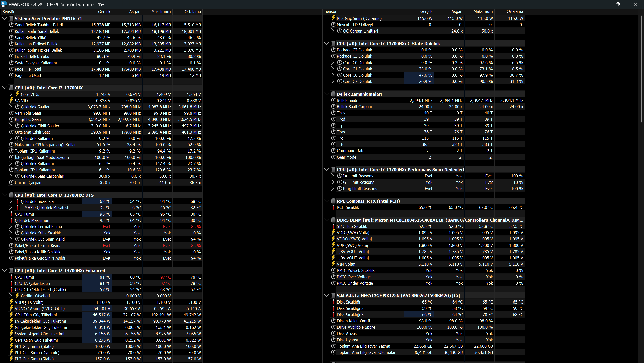Screen dimensions: 644x363
Task: Expand Çekirdek Termal Kısma row
Action: pos(11,226)
